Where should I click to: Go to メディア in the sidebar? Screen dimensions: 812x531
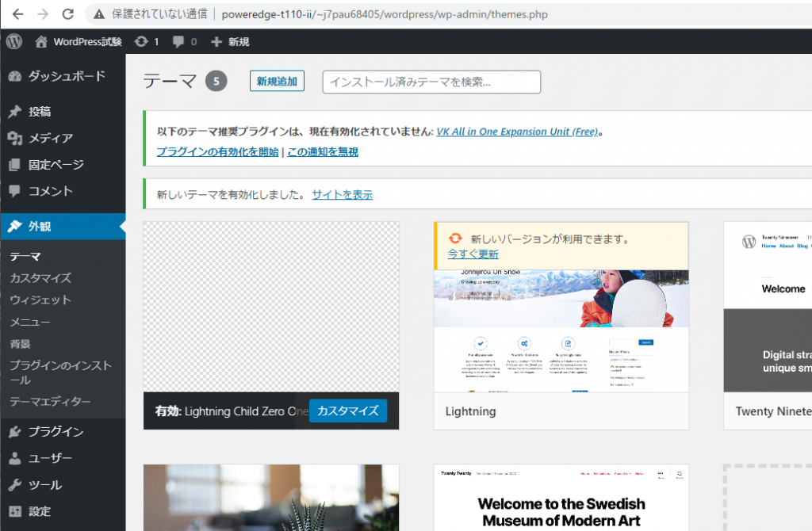click(x=50, y=138)
